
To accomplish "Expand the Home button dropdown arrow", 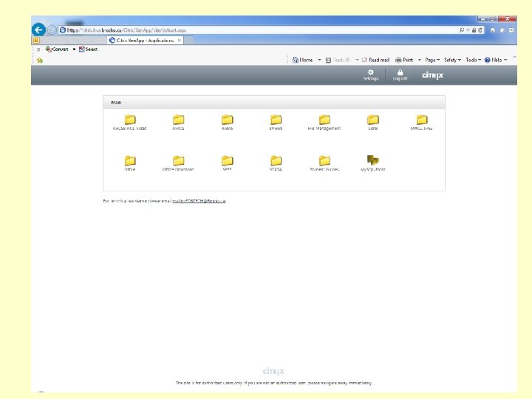I will click(x=319, y=60).
